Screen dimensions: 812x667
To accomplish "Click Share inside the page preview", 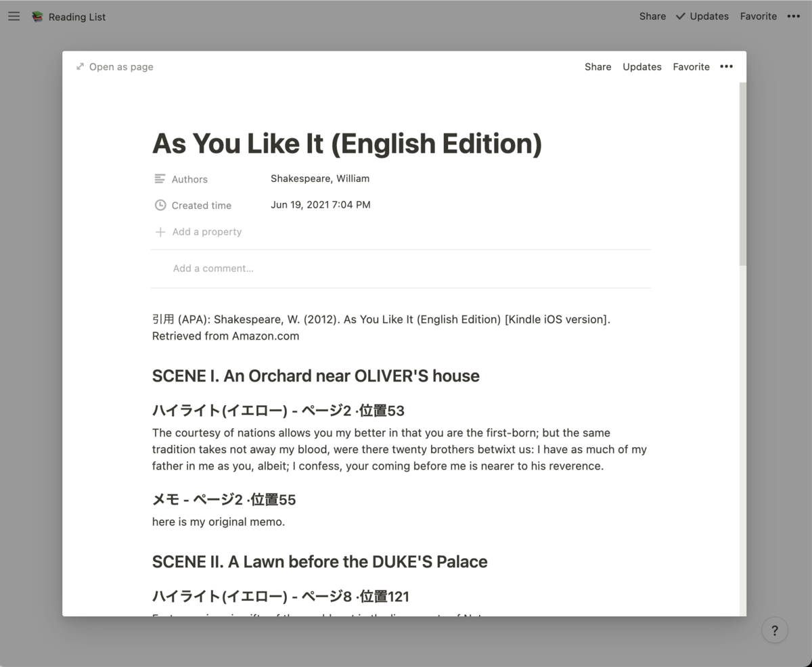I will coord(597,66).
